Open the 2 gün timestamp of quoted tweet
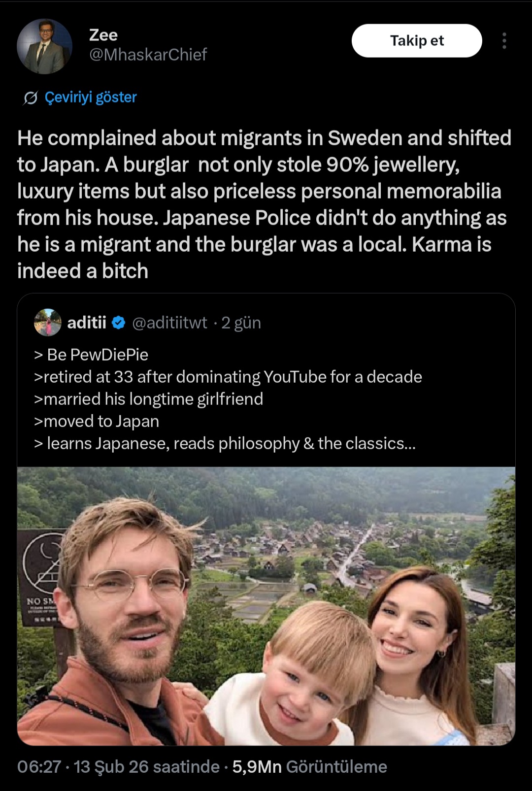This screenshot has height=791, width=532. [x=241, y=323]
